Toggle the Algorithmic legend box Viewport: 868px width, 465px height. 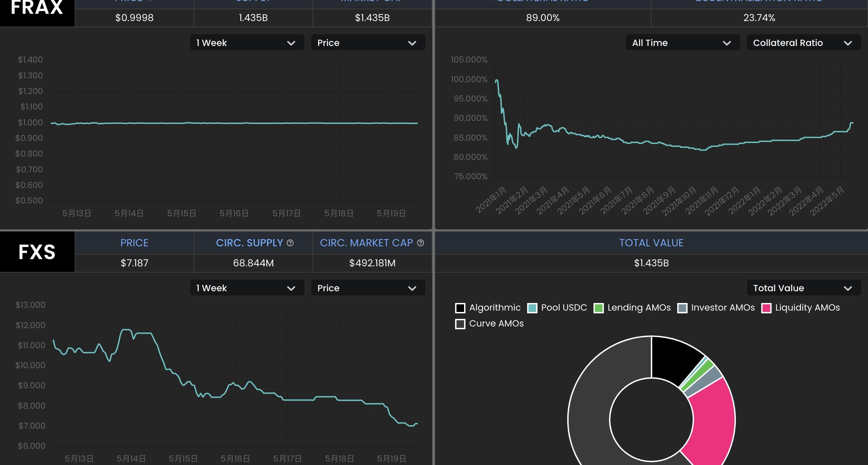(460, 308)
